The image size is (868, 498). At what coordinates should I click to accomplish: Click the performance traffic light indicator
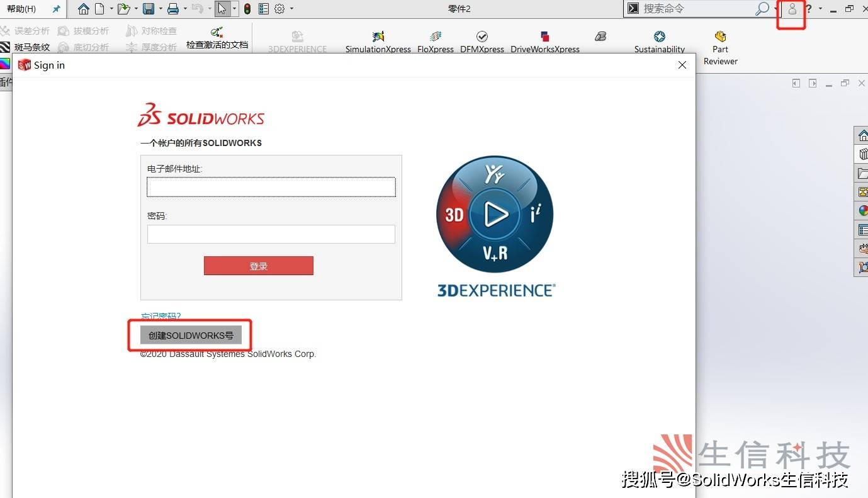click(248, 8)
